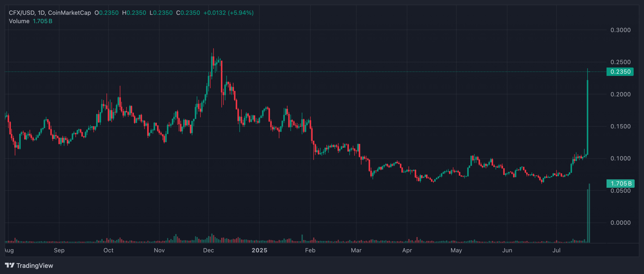Open the TradingView text link

tap(35, 265)
